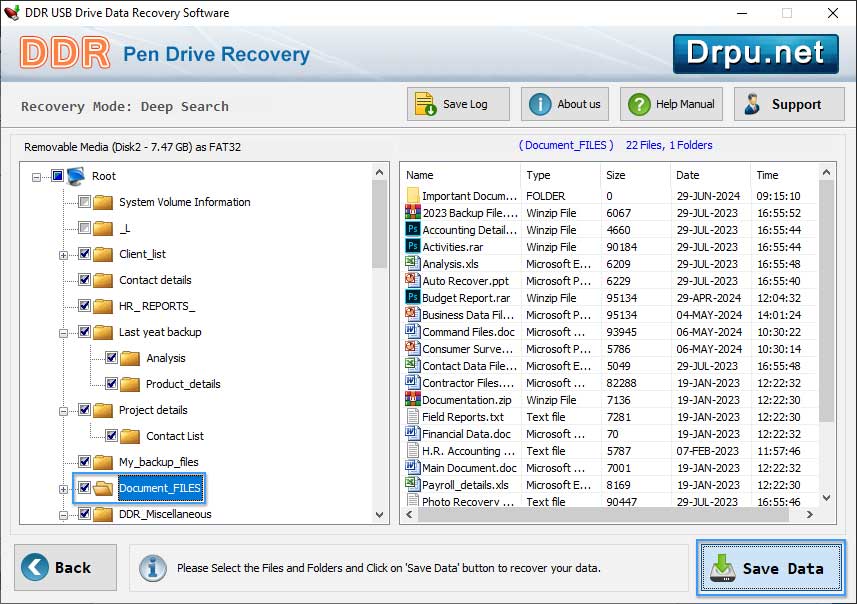The height and width of the screenshot is (604, 857).
Task: Click file list scroll down arrow
Action: (x=826, y=497)
